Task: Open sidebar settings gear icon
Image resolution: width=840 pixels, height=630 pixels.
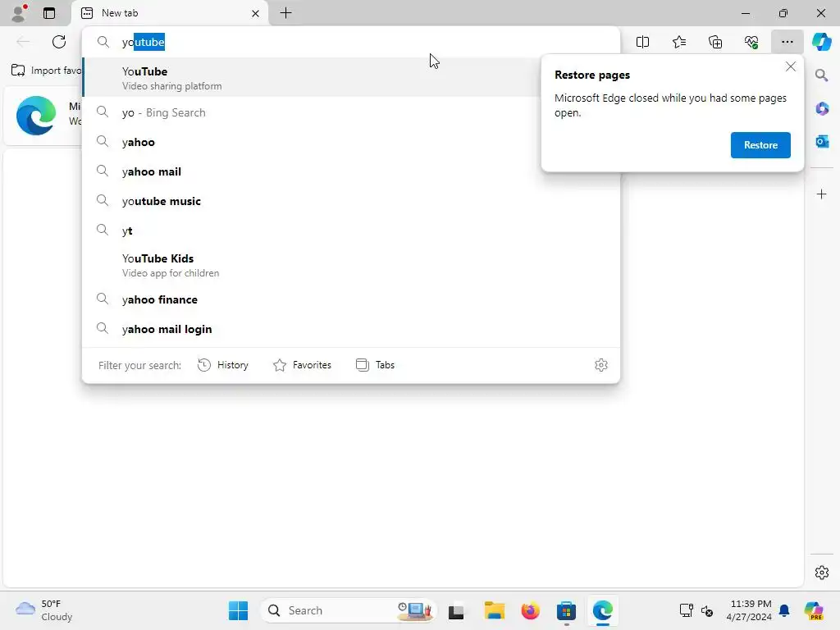Action: [822, 572]
